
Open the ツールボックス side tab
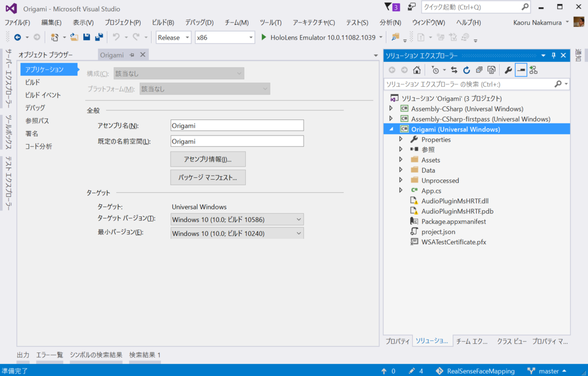[8, 131]
